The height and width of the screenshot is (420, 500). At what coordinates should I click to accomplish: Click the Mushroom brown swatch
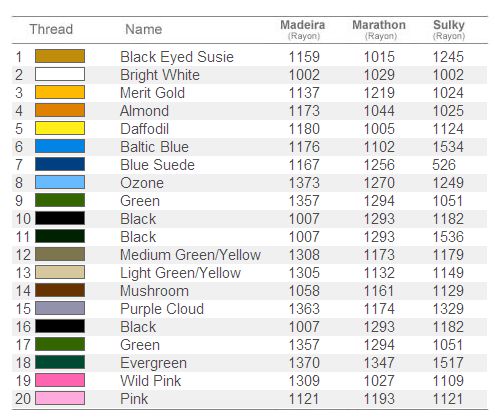click(60, 290)
